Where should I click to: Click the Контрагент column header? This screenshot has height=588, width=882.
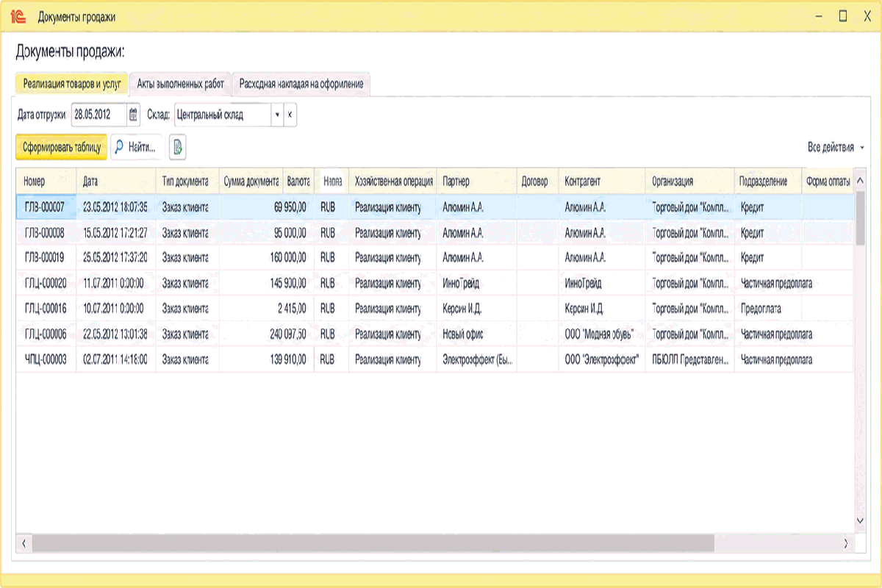(x=602, y=181)
